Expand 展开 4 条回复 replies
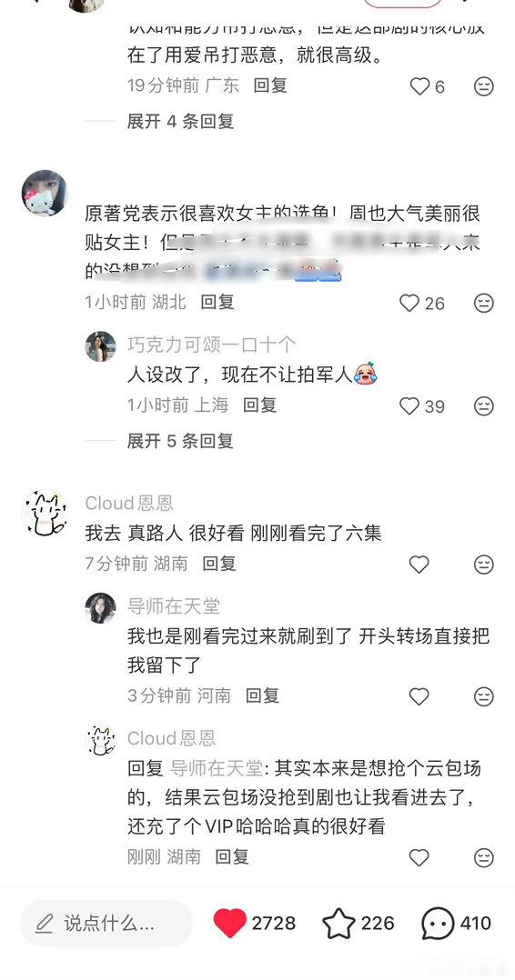 pyautogui.click(x=180, y=121)
